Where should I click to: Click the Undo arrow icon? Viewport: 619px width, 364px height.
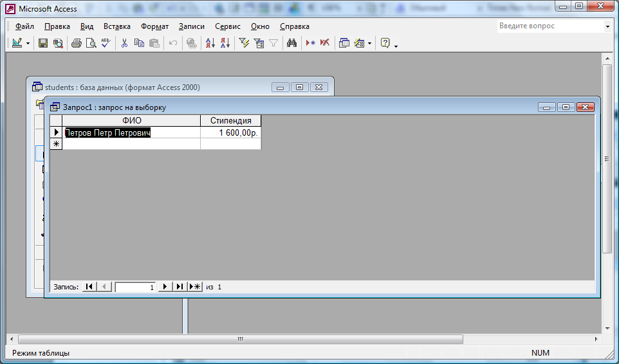tap(173, 42)
